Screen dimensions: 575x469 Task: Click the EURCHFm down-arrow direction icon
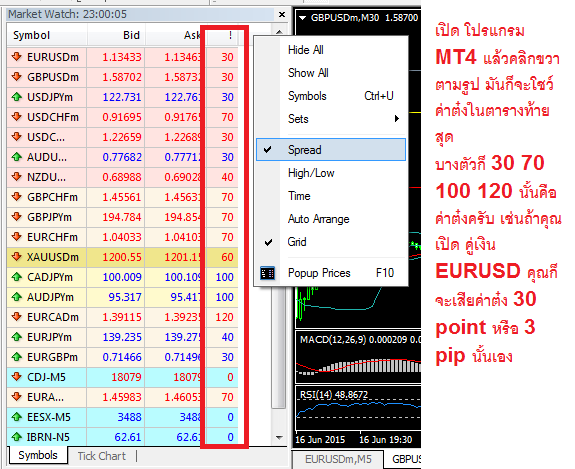[17, 237]
